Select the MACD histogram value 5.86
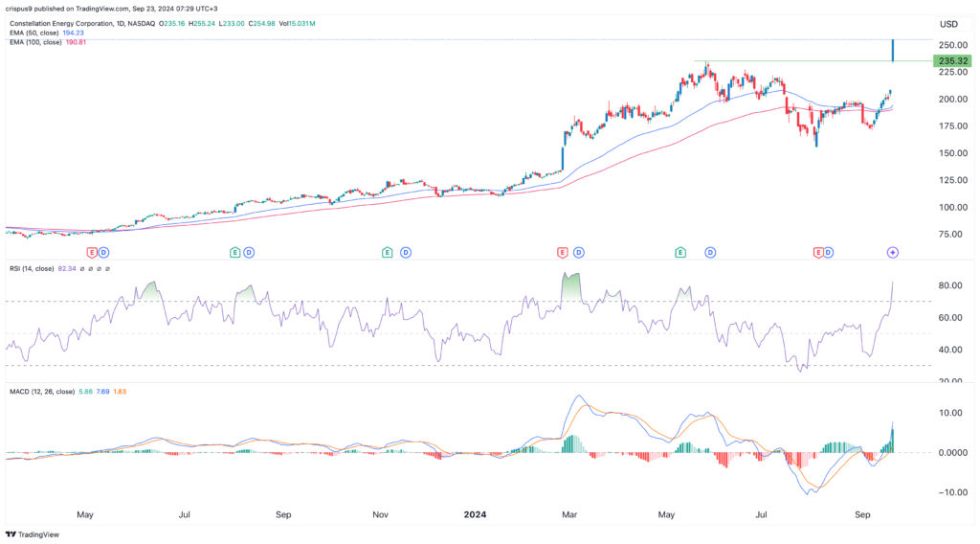The image size is (980, 544). 85,392
